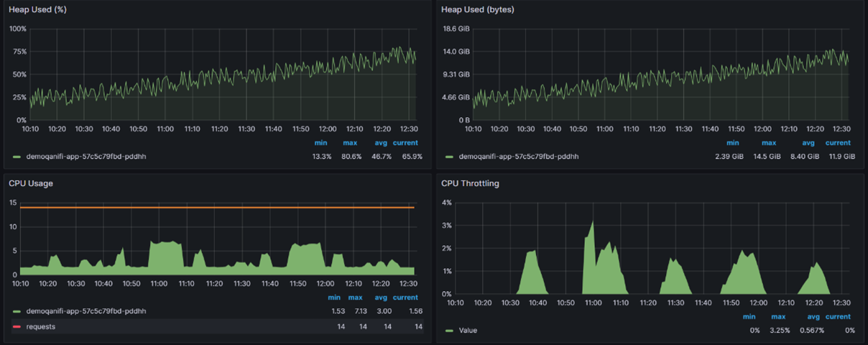Click the CPU Throttling panel title
This screenshot has width=868, height=345.
point(470,183)
